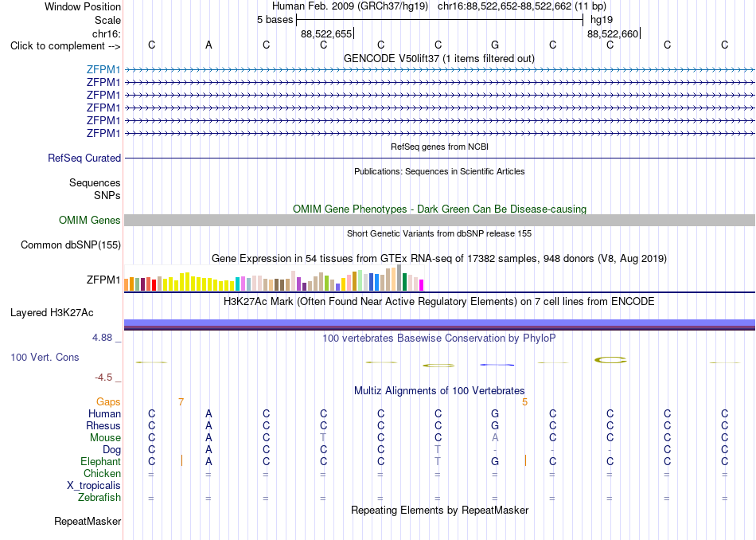This screenshot has height=540, width=756.
Task: Select the "Mouse" species row label
Action: click(x=105, y=438)
